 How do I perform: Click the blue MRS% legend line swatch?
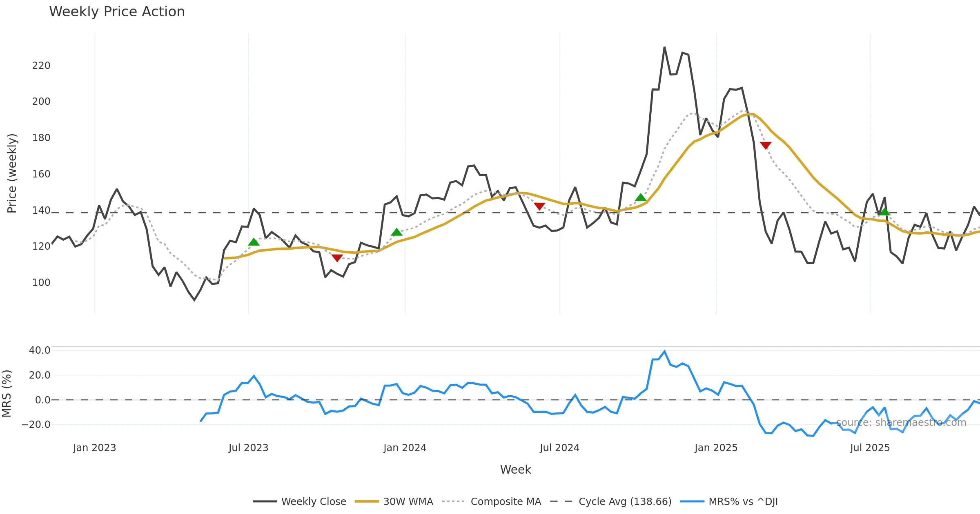(692, 501)
